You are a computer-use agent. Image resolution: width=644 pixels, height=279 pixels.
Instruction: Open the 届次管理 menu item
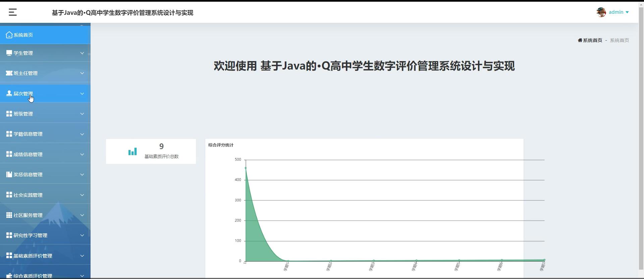[45, 94]
